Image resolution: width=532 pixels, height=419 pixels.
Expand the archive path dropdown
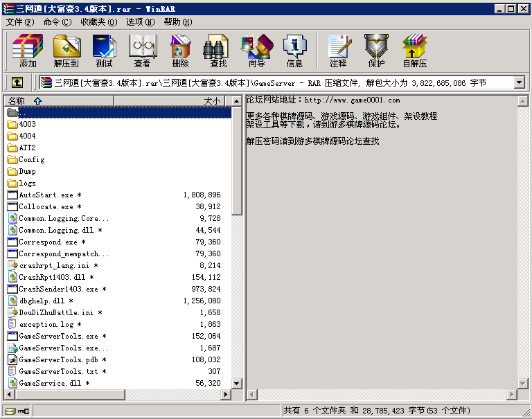[520, 82]
